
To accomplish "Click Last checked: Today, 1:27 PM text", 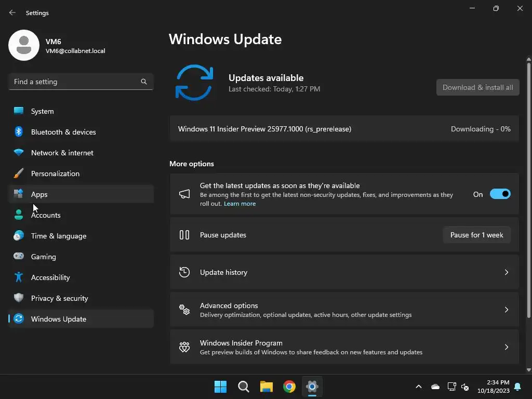I will point(274,89).
